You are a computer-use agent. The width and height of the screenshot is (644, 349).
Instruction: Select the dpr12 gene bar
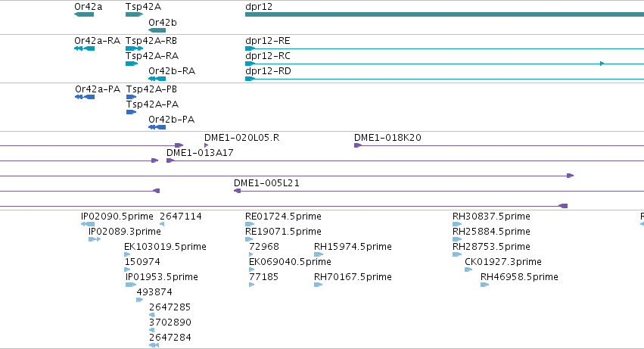coord(444,14)
